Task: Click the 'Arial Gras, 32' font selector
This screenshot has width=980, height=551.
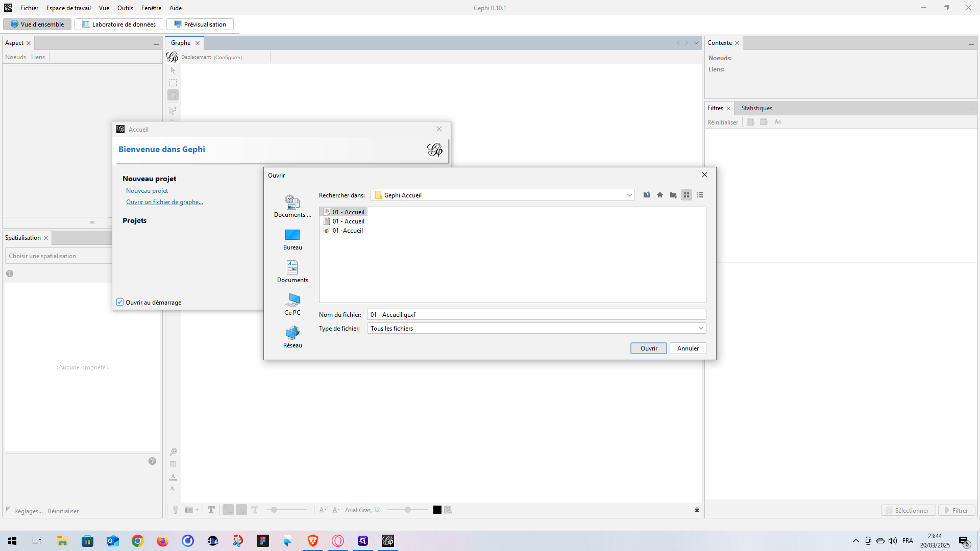Action: tap(362, 510)
